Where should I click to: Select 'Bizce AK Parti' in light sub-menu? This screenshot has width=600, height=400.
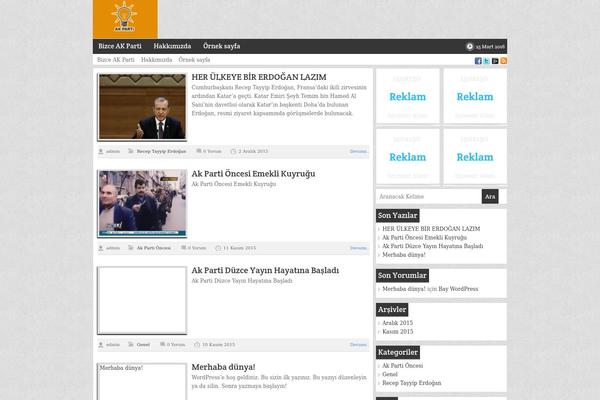point(116,60)
